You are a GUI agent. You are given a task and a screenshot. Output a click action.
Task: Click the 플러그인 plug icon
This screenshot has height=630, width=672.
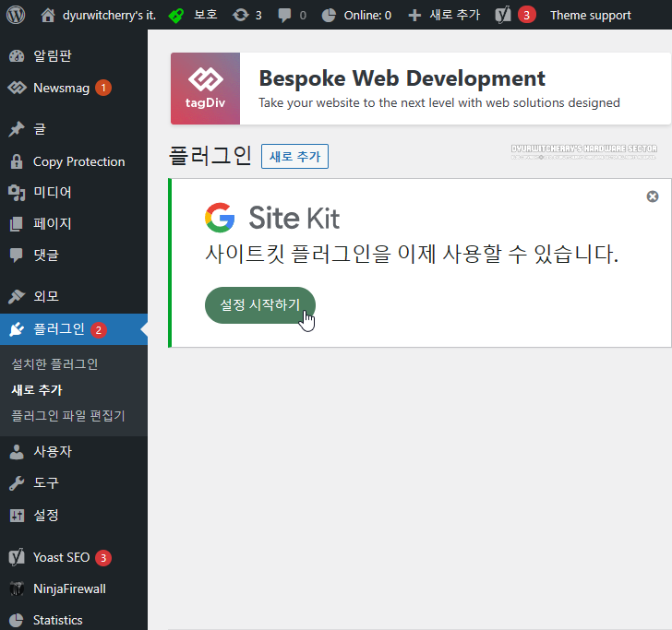click(x=17, y=329)
